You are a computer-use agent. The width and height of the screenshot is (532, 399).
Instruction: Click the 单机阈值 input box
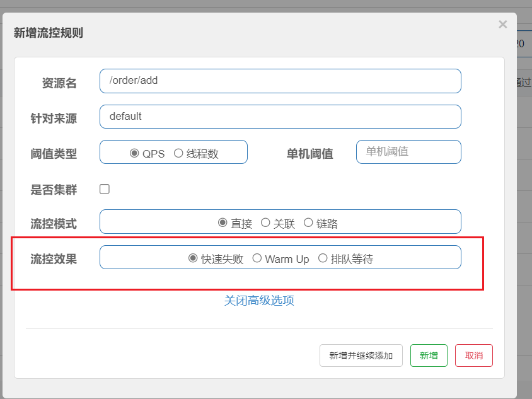[408, 152]
